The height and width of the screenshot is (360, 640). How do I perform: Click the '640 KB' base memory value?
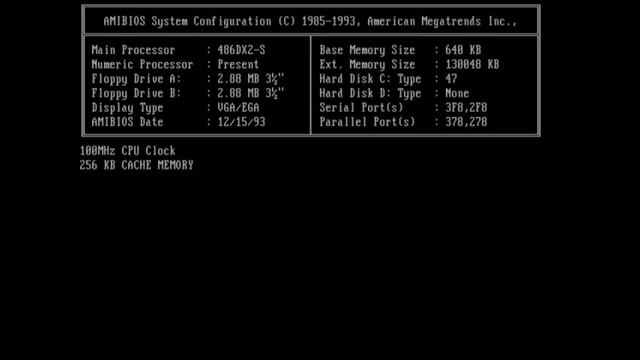[463, 50]
